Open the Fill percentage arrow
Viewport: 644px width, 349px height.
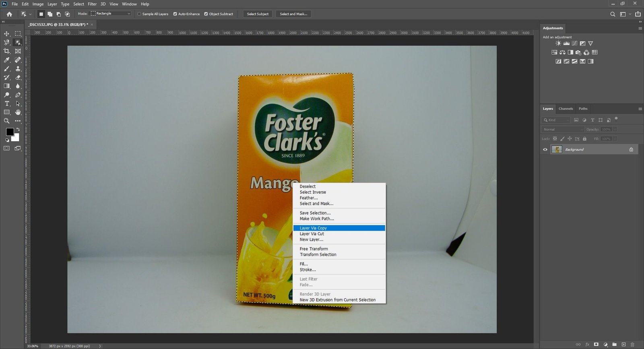coord(615,139)
